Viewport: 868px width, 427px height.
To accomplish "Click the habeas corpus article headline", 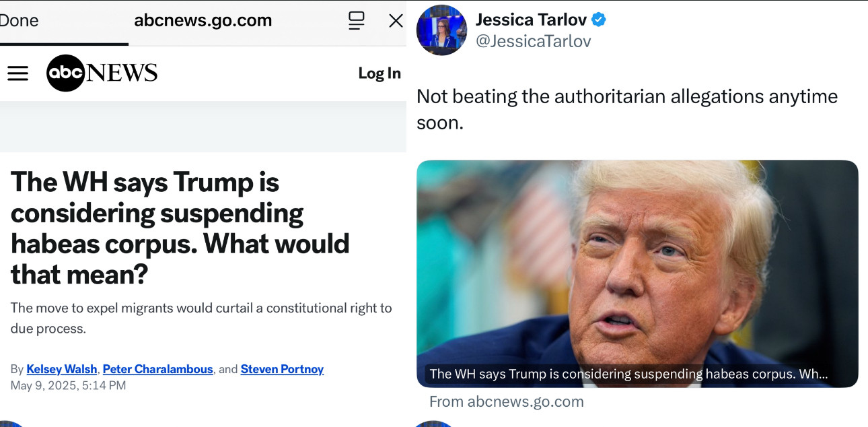I will [180, 228].
